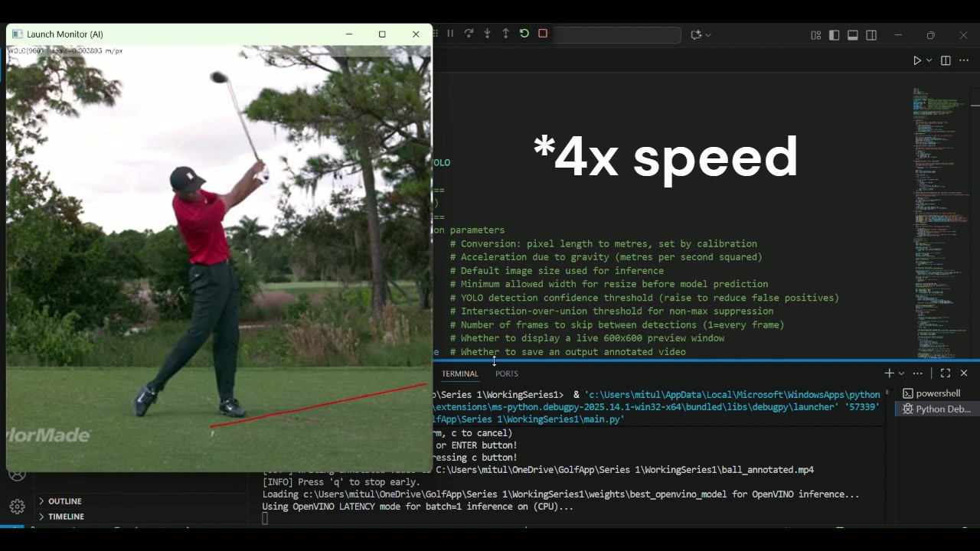Screen dimensions: 980x551
Task: Open the editor More Actions menu
Action: pos(964,60)
